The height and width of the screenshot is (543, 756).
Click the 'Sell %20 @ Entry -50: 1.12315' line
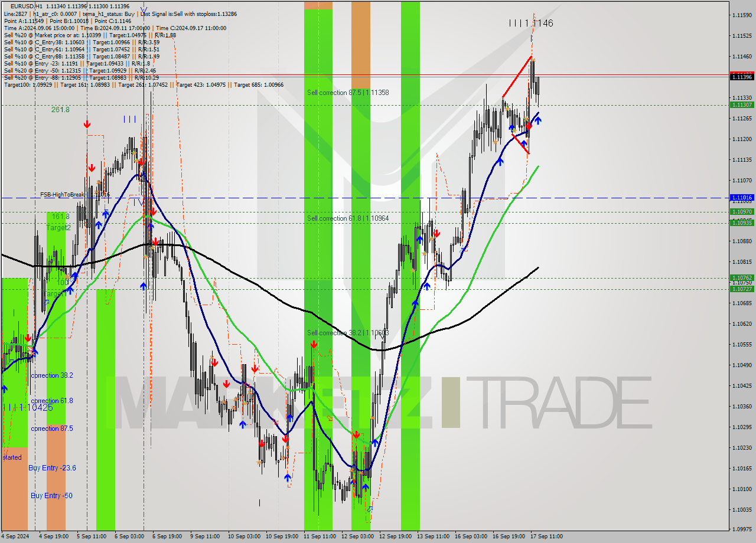80,70
